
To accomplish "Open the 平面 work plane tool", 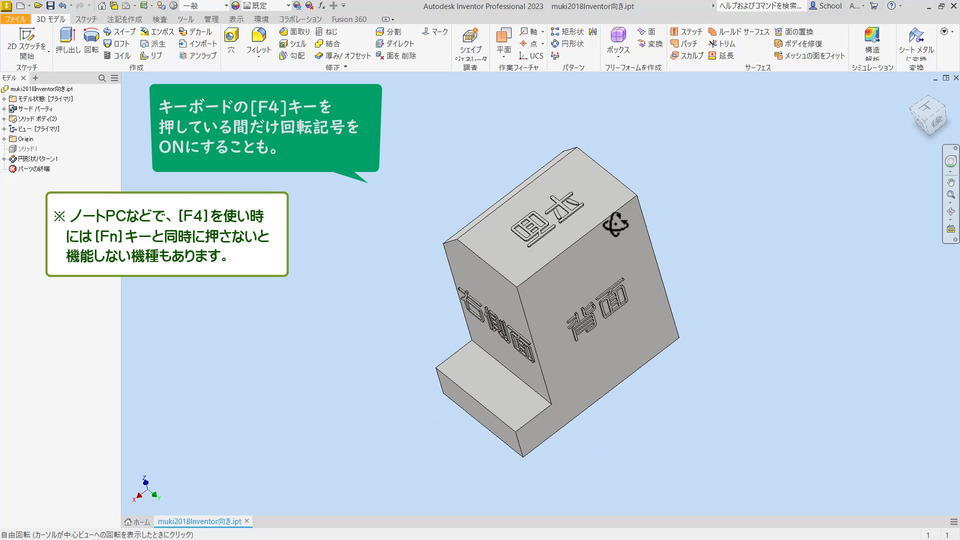I will click(504, 40).
